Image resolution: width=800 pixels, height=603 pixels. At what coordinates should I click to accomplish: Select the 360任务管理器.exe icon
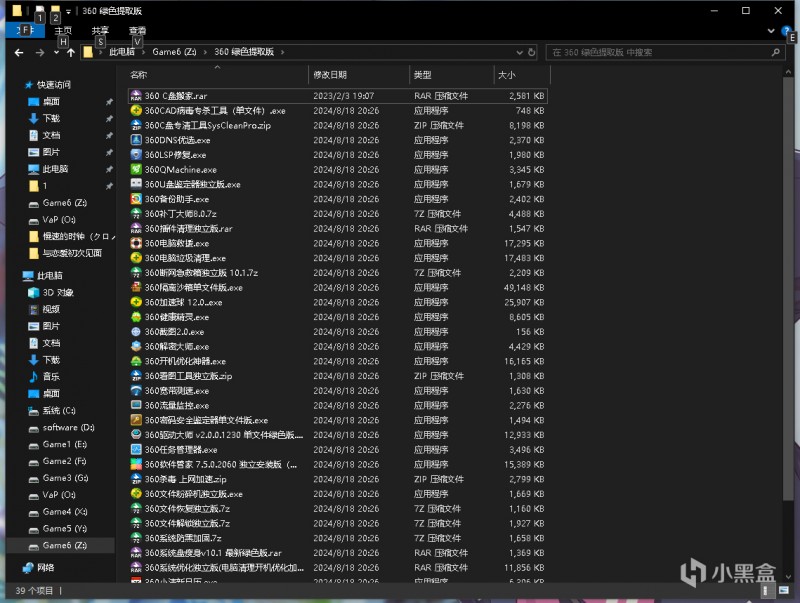pos(136,449)
